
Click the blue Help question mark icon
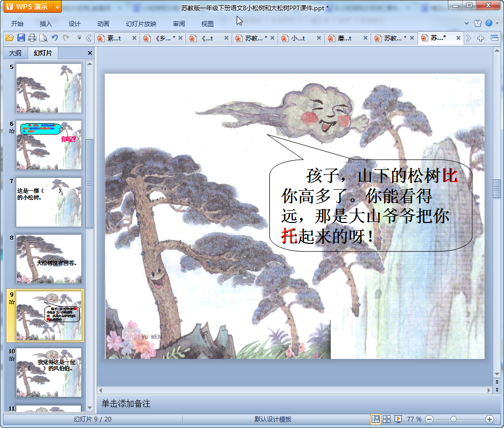coord(489,23)
